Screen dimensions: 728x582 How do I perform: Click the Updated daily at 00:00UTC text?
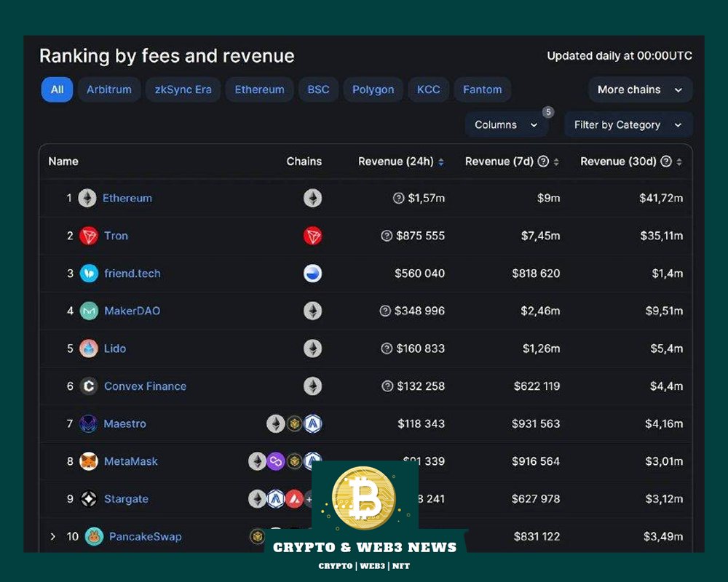coord(620,56)
